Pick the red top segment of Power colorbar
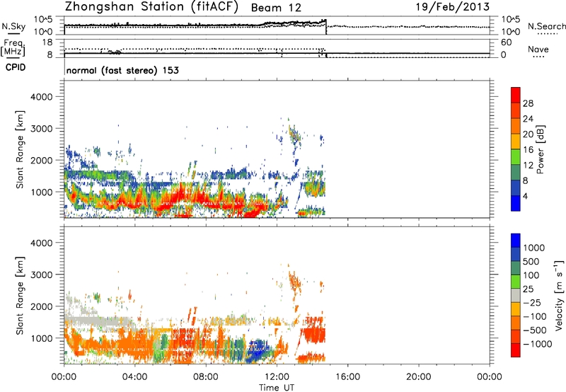The width and height of the screenshot is (566, 392). click(x=516, y=95)
